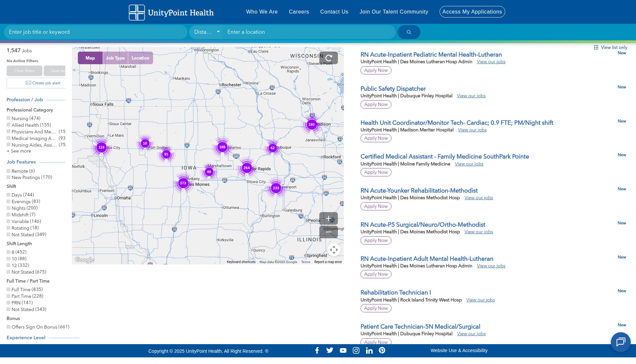Image resolution: width=636 pixels, height=364 pixels.
Task: Switch to View list only
Action: click(x=610, y=47)
